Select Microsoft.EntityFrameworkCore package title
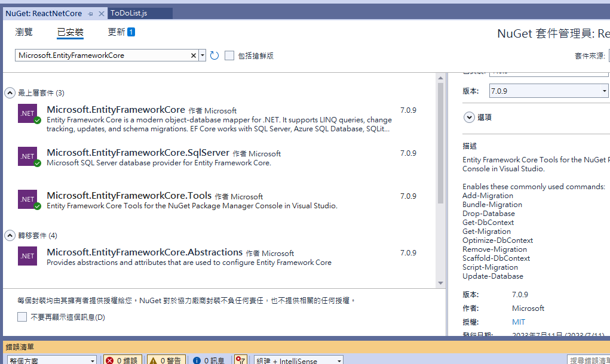 coord(116,110)
